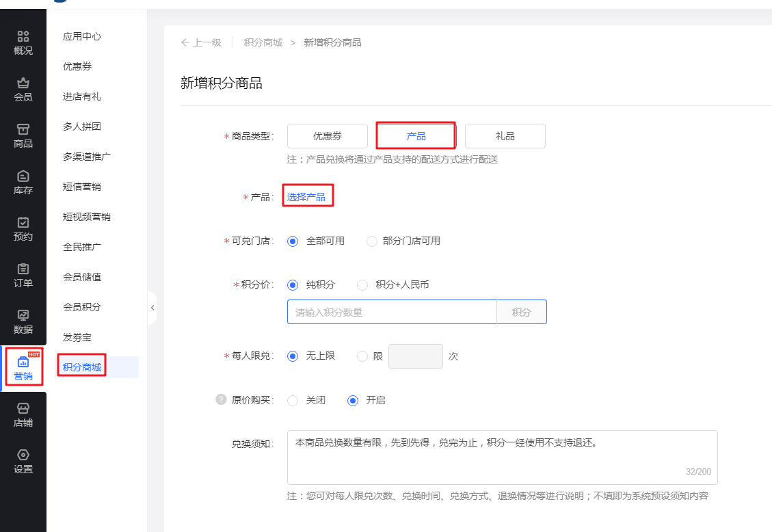Select 全部可用 for redeemable stores
Viewport: 772px width, 532px height.
(x=293, y=241)
